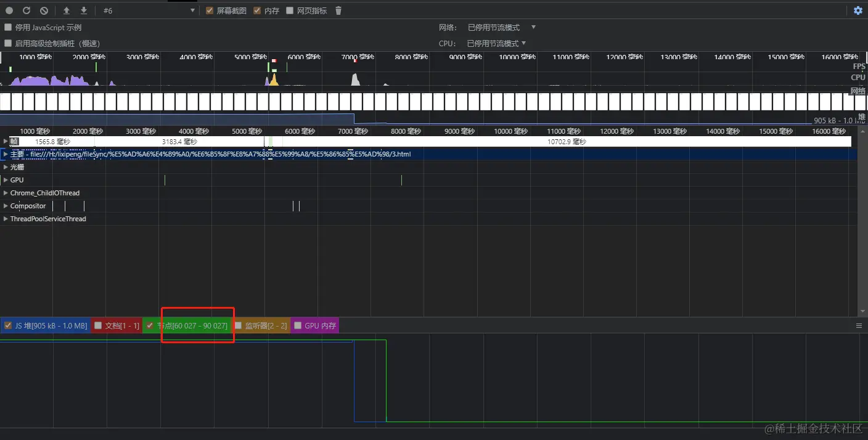Open capture settings gear
This screenshot has width=868, height=440.
pyautogui.click(x=858, y=10)
